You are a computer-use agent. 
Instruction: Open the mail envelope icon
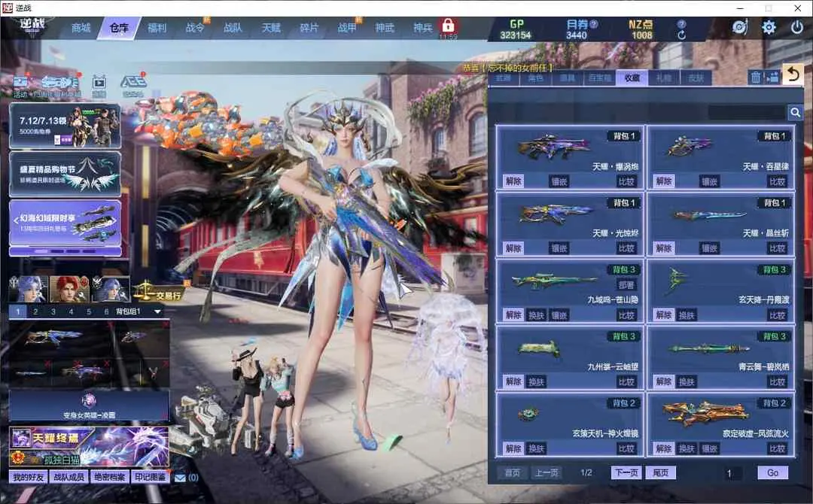[x=180, y=477]
